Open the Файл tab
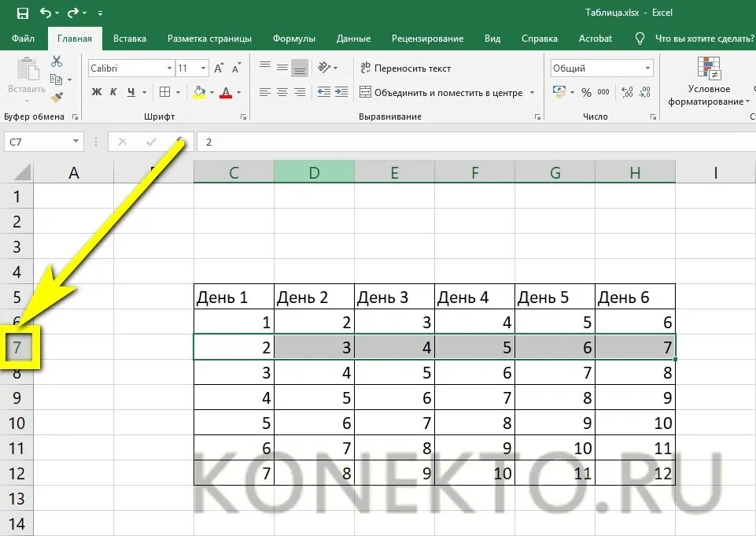Viewport: 756px width, 536px height. pos(23,39)
